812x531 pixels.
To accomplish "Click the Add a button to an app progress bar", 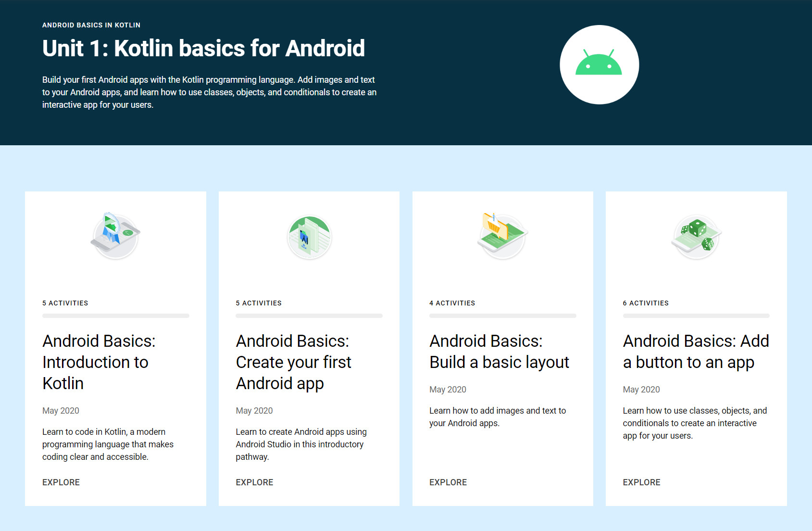I will 696,316.
